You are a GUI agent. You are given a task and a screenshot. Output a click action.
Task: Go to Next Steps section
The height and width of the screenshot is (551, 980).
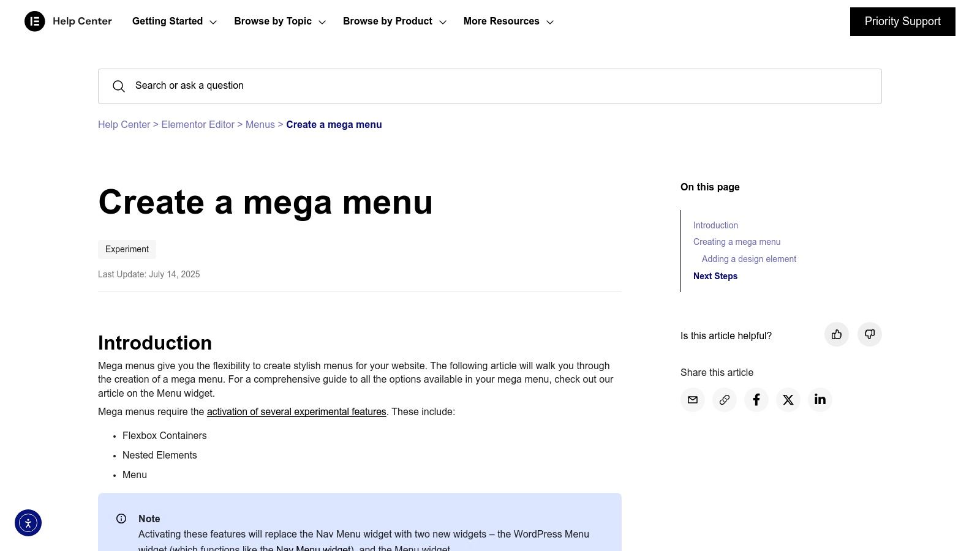(715, 276)
